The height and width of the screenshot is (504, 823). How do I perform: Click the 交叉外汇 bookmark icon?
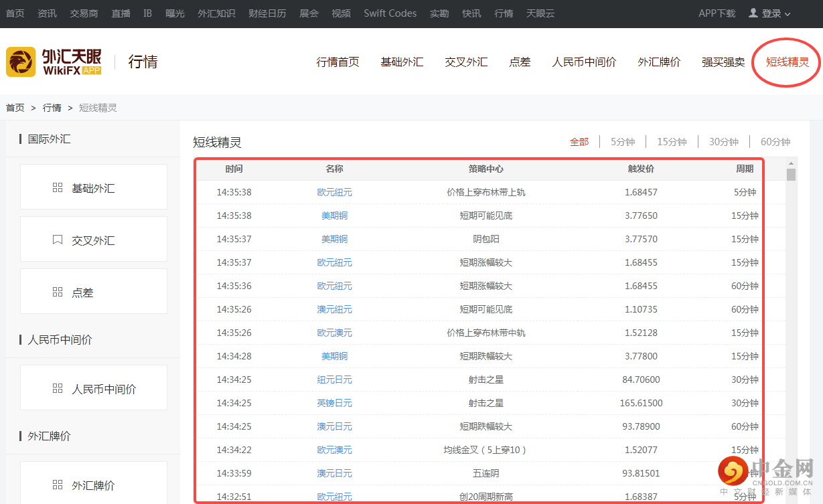[58, 239]
